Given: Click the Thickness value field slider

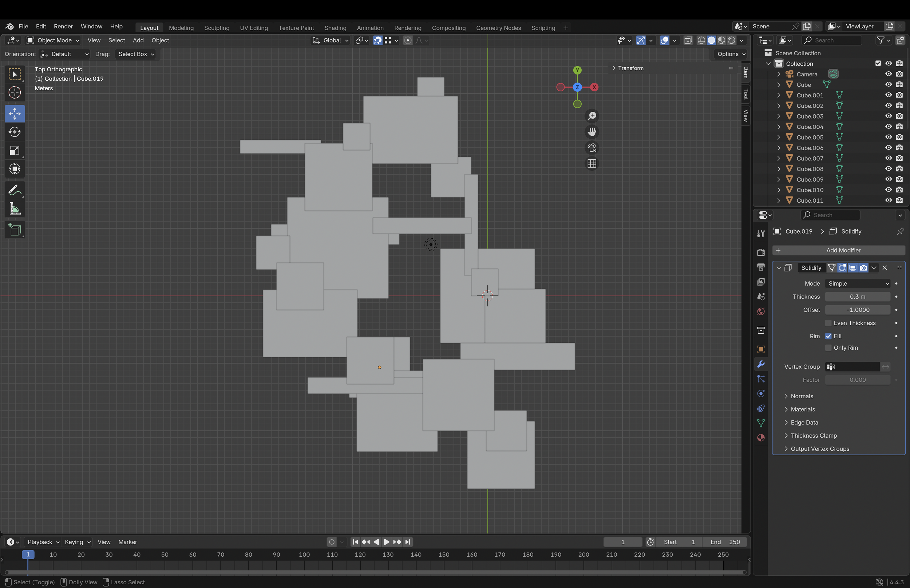Looking at the screenshot, I should click(857, 297).
